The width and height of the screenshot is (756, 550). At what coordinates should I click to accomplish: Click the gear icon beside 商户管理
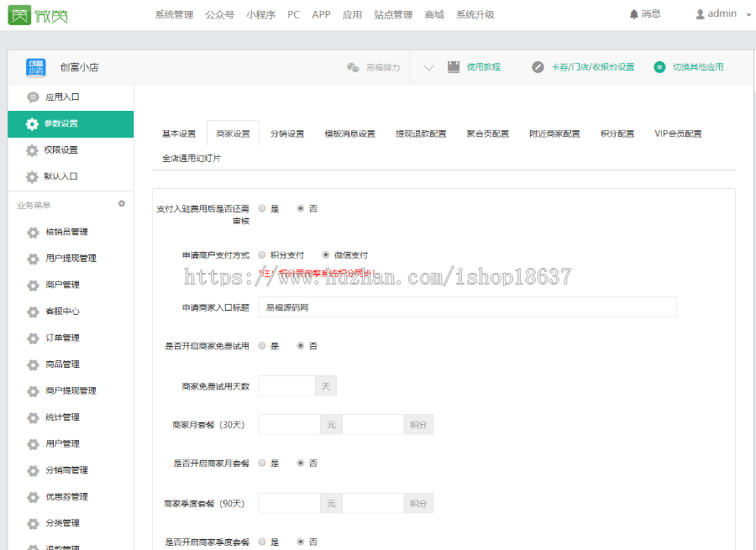coord(33,285)
